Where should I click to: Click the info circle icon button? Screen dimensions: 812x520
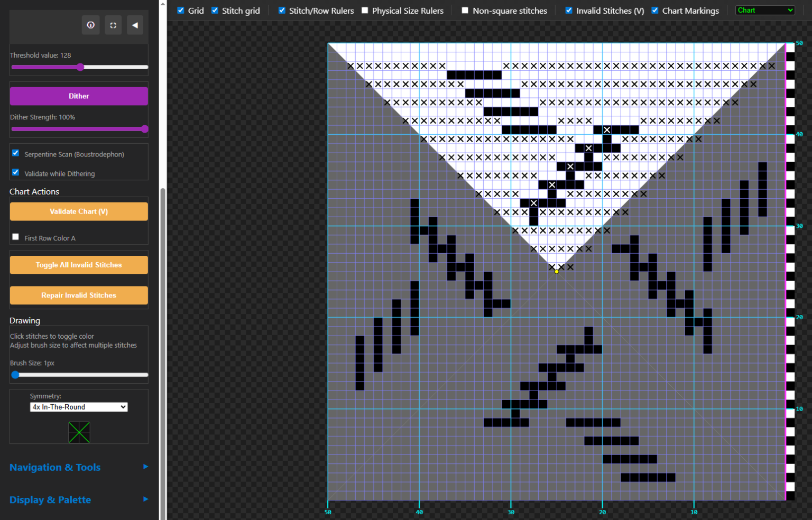[x=91, y=25]
